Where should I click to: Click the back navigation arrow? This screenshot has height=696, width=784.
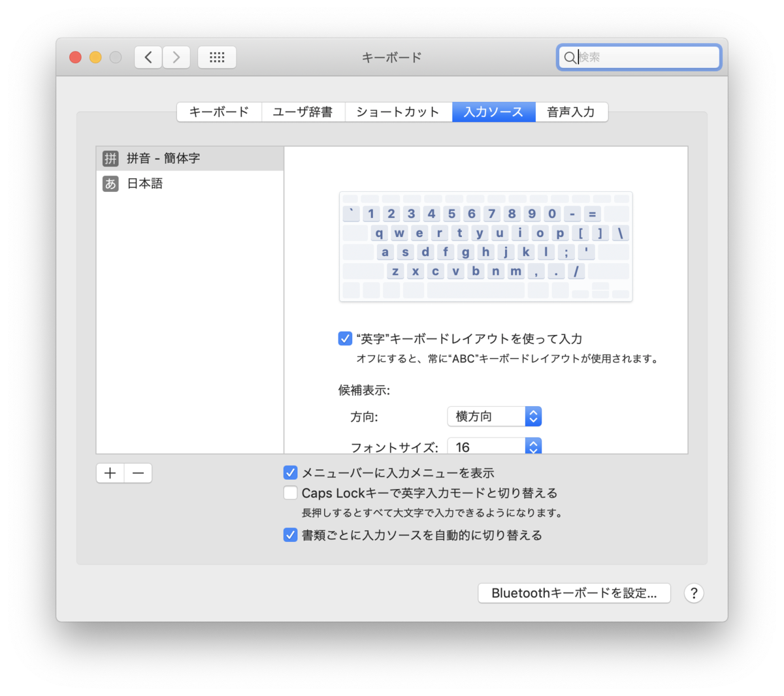148,57
